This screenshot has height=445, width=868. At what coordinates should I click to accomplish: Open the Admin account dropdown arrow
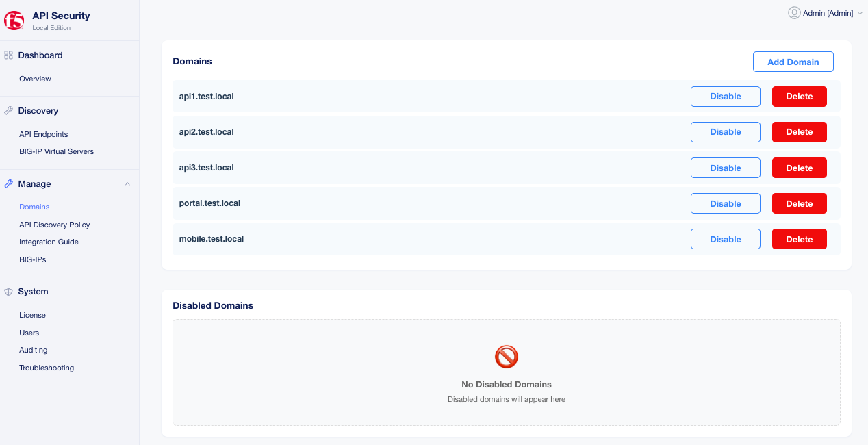860,13
